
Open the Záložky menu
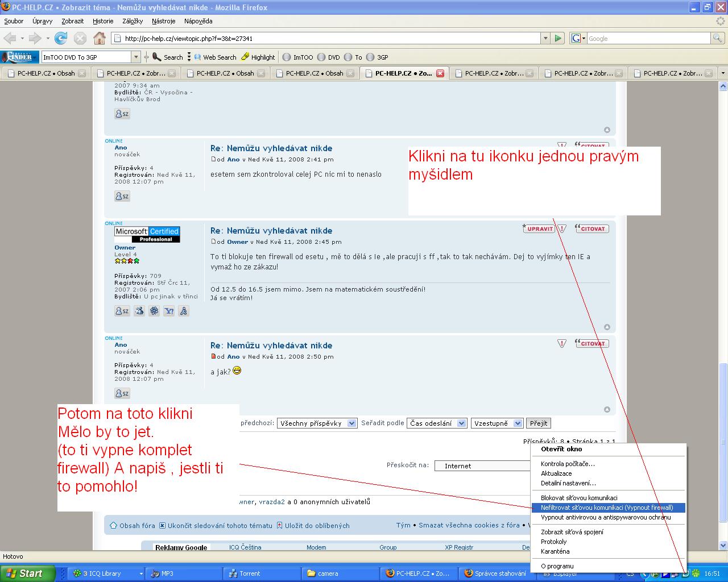tap(133, 21)
